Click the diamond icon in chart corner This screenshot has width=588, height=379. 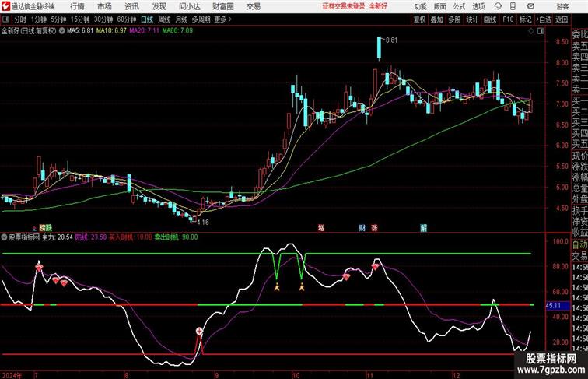pos(531,31)
